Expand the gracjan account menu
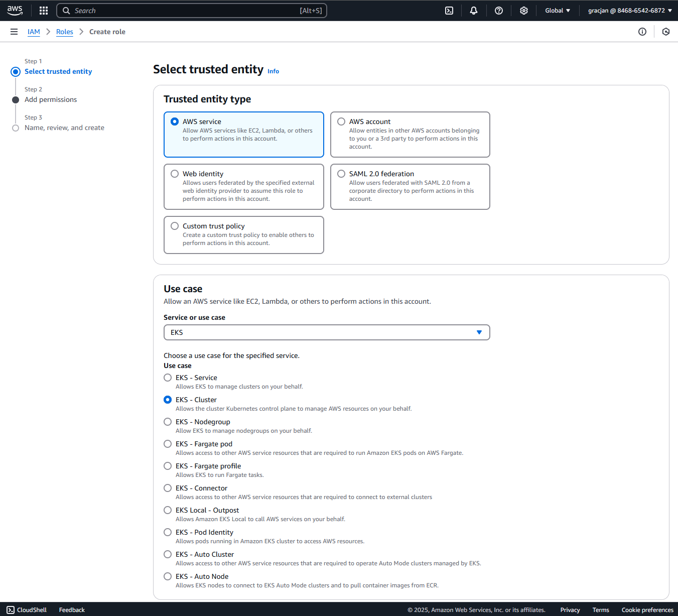Viewport: 678px width, 616px height. click(x=630, y=11)
